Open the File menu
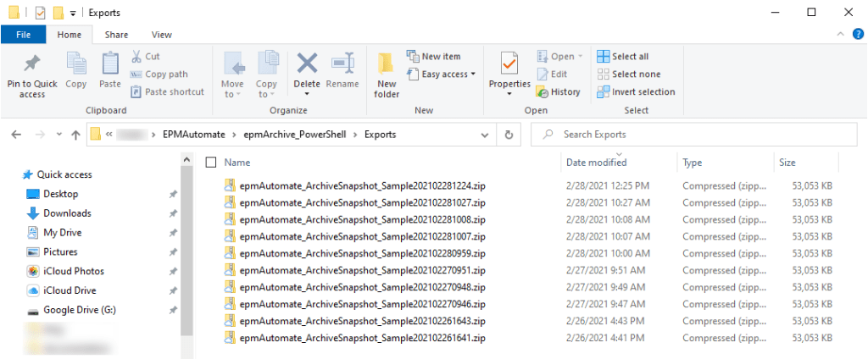 (x=24, y=35)
